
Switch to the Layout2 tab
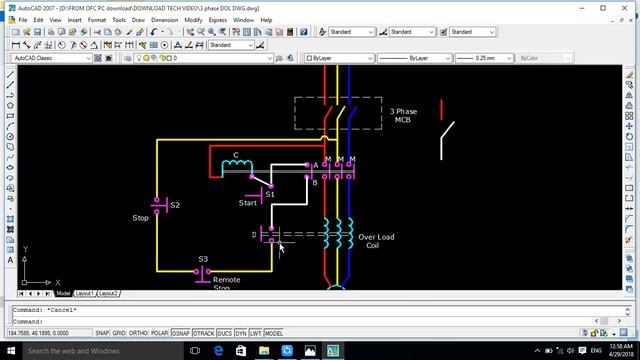tap(108, 293)
